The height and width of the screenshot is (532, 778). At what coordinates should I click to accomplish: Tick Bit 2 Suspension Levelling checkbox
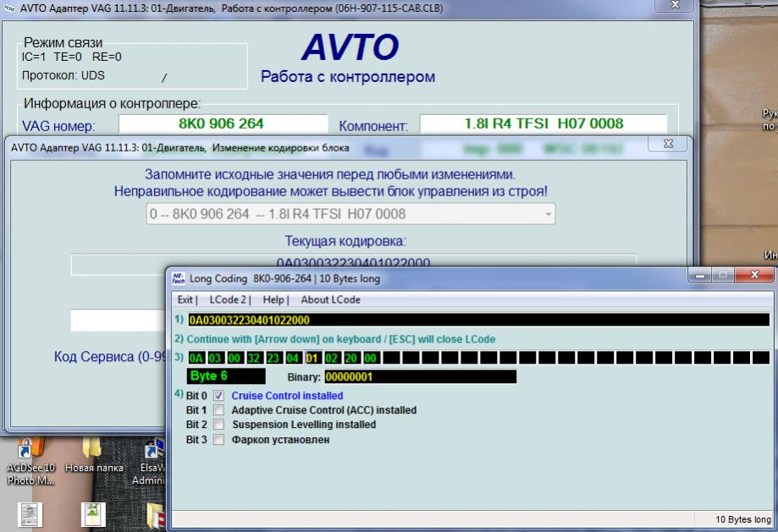coord(218,425)
